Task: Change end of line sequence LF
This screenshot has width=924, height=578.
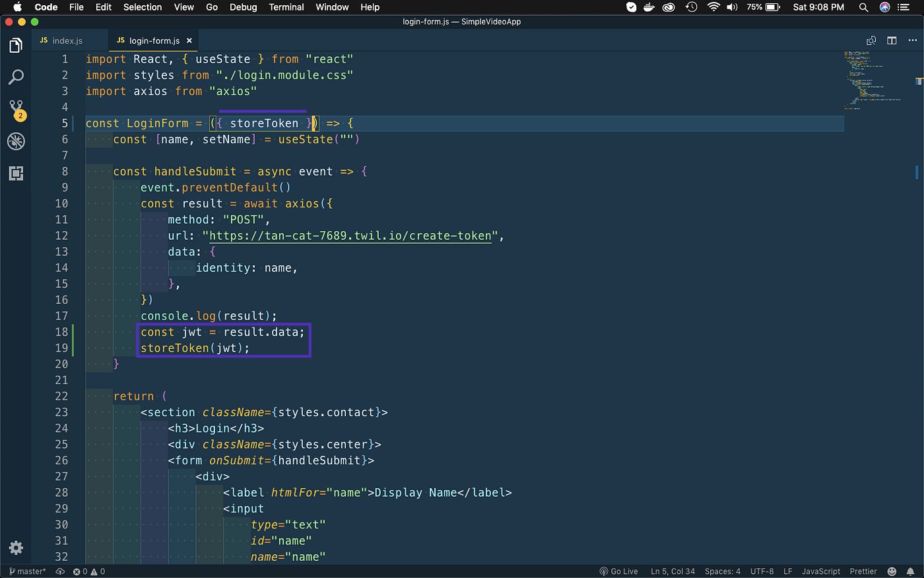Action: 787,571
